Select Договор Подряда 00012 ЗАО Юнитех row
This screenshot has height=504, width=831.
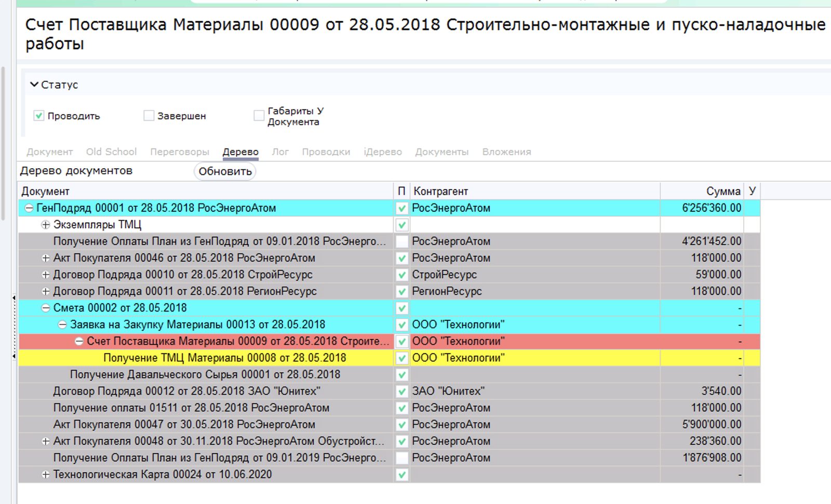(x=390, y=391)
